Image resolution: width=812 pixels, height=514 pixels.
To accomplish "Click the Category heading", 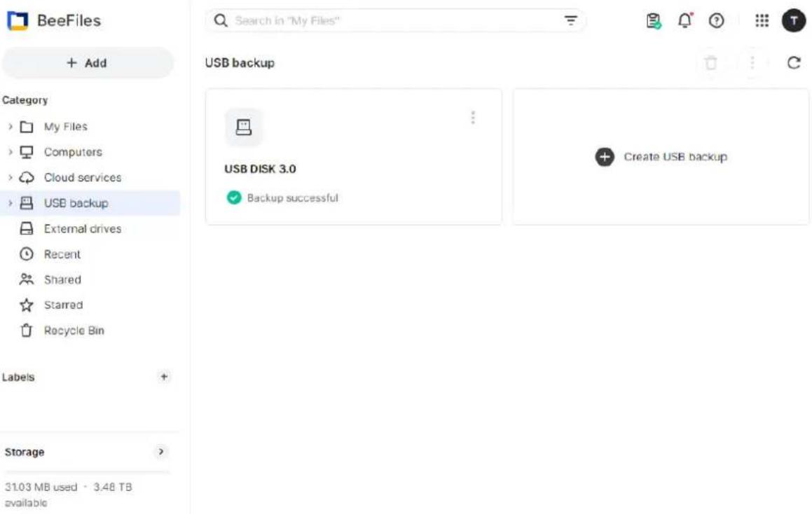I will coord(25,100).
